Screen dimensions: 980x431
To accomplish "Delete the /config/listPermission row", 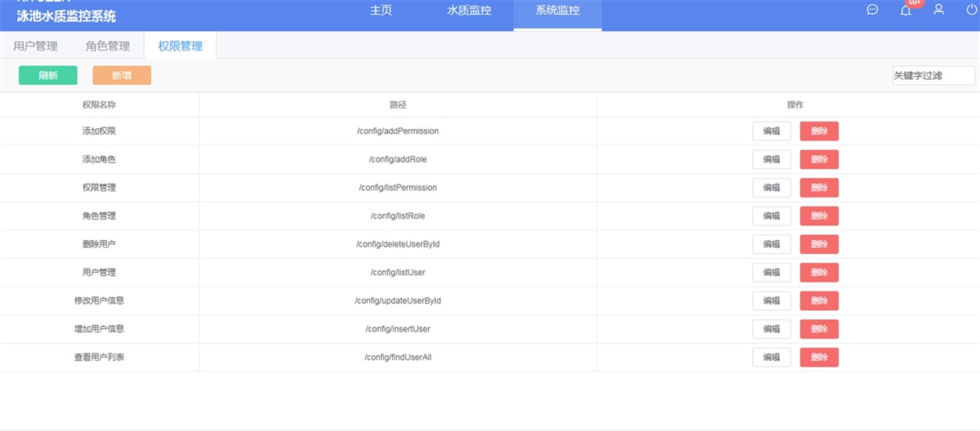I will click(819, 188).
